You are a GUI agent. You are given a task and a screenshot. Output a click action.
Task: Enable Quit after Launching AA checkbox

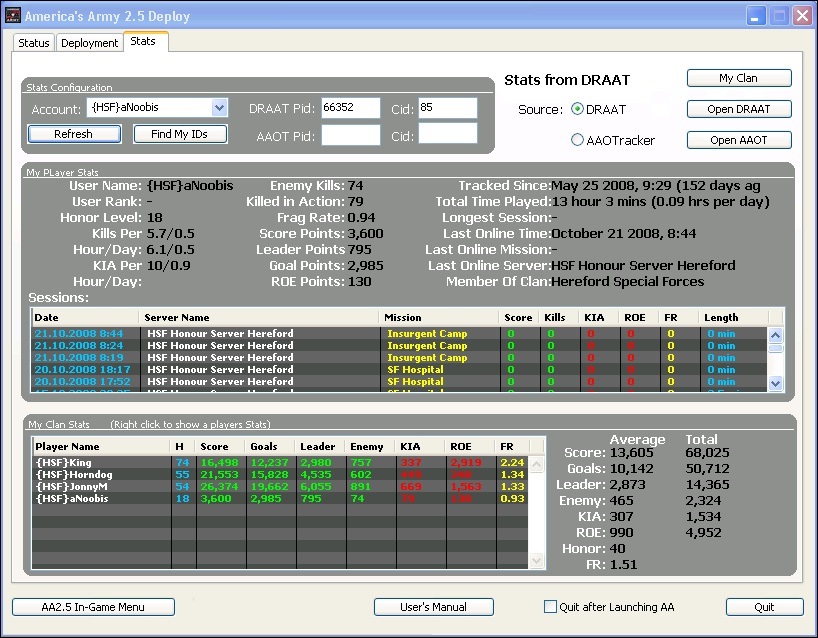click(x=550, y=607)
